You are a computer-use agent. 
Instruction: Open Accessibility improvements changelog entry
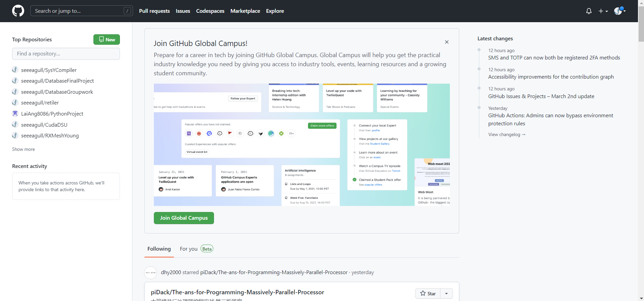[551, 77]
